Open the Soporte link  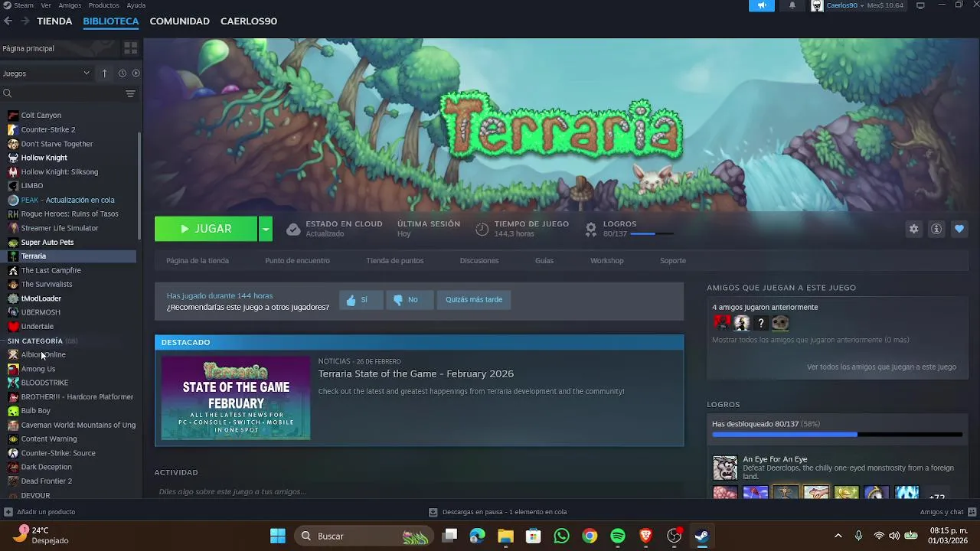(673, 261)
